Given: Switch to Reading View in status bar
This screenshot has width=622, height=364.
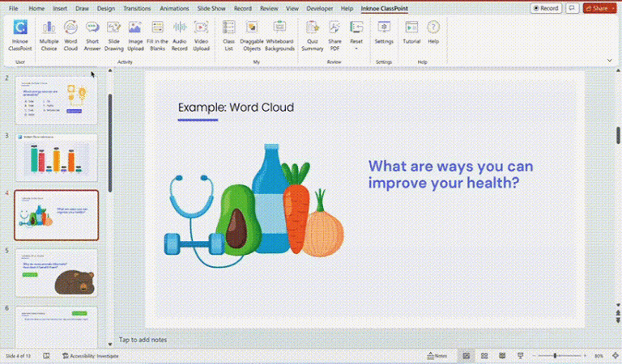Looking at the screenshot, I should click(x=501, y=355).
